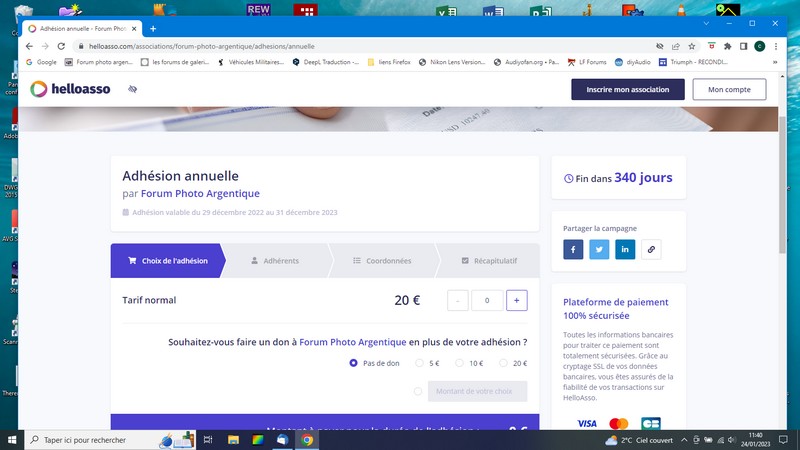
Task: Open a new browser tab
Action: (x=153, y=29)
